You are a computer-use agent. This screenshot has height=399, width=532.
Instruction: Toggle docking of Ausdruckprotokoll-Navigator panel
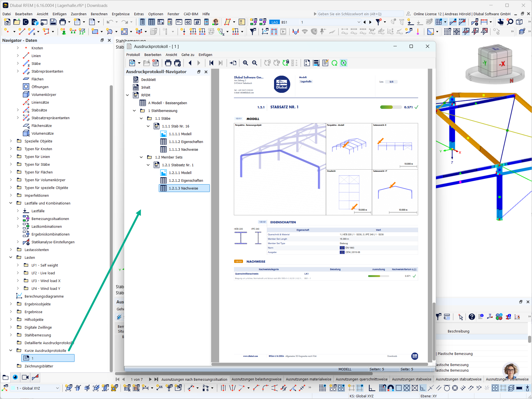[199, 72]
